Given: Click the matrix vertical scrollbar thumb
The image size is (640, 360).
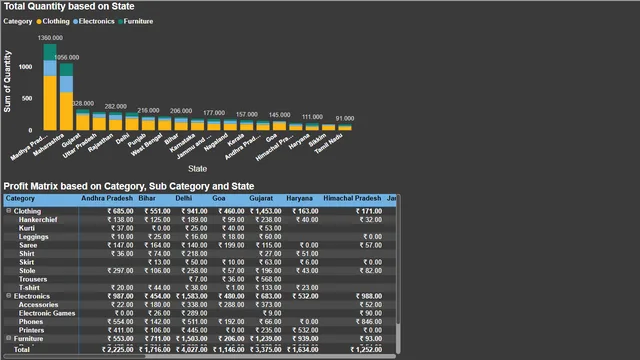Looking at the screenshot, I should (398, 259).
